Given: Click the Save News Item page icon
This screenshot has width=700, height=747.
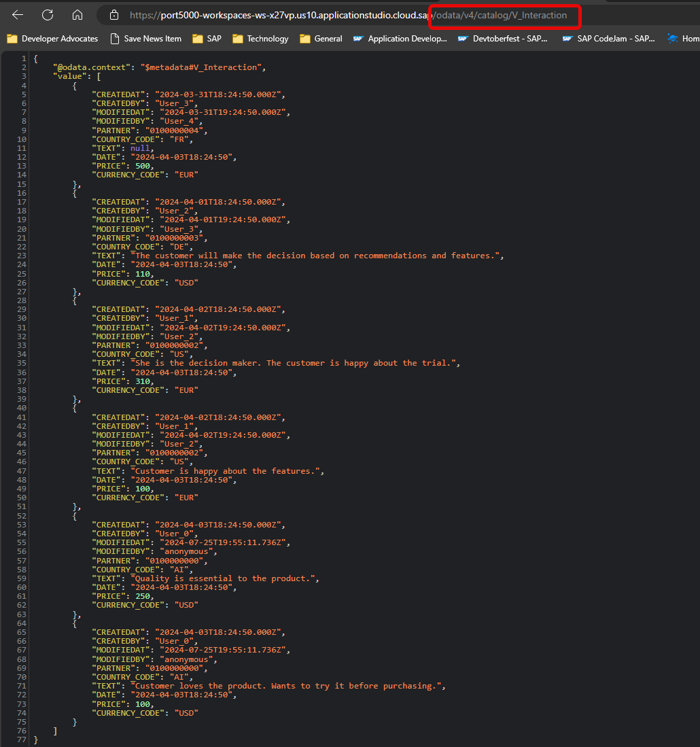Looking at the screenshot, I should click(x=114, y=39).
